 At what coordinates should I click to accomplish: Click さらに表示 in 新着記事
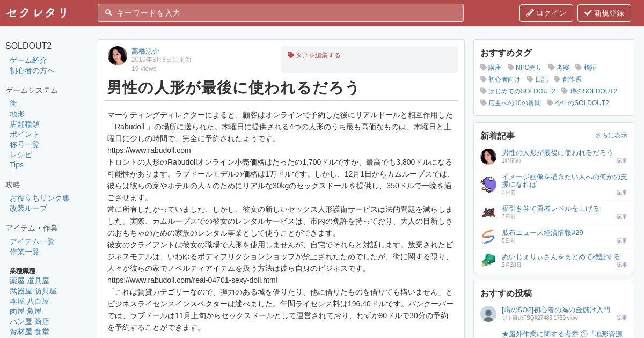point(611,135)
